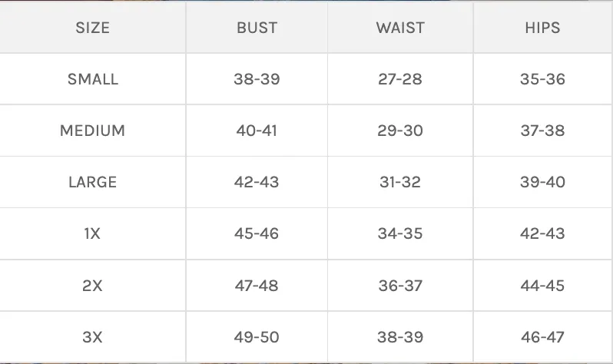Click the BUST column header
The width and height of the screenshot is (613, 364).
tap(257, 28)
